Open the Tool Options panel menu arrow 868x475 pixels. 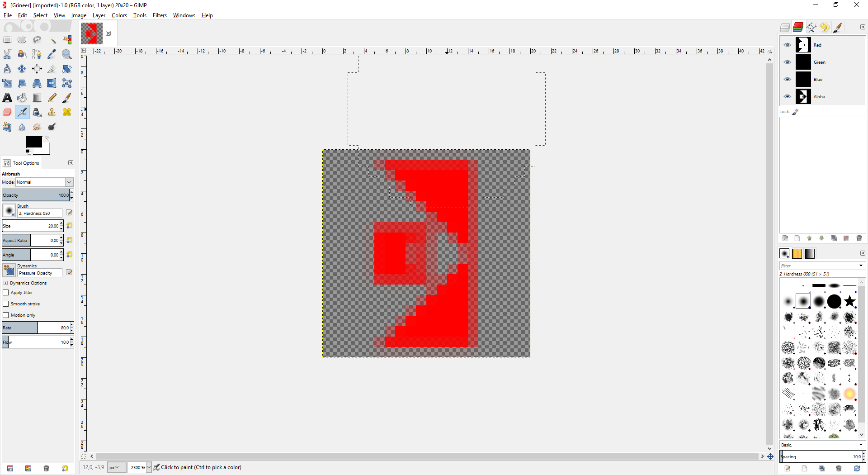click(71, 163)
